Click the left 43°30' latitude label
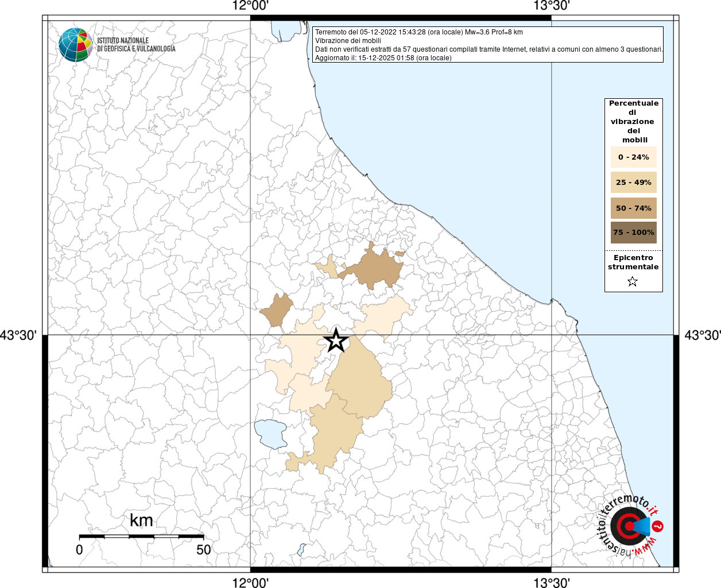This screenshot has width=721, height=588. click(x=18, y=335)
